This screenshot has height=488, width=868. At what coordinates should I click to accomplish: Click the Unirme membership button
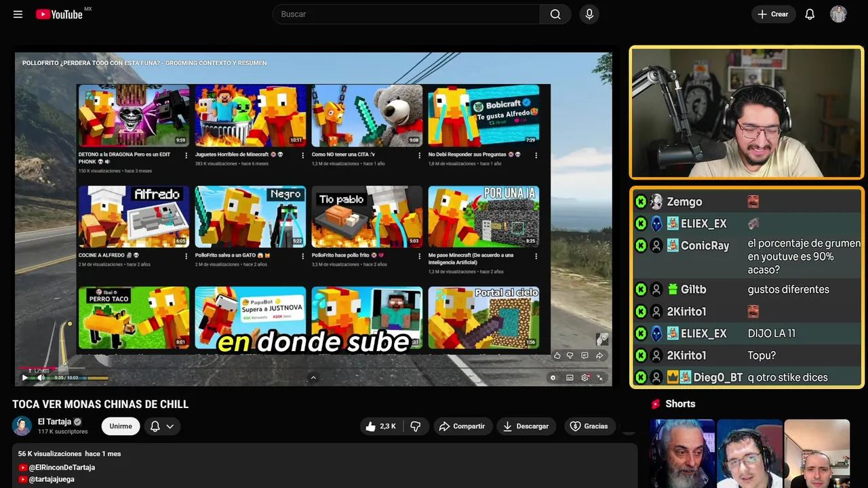[x=121, y=426]
